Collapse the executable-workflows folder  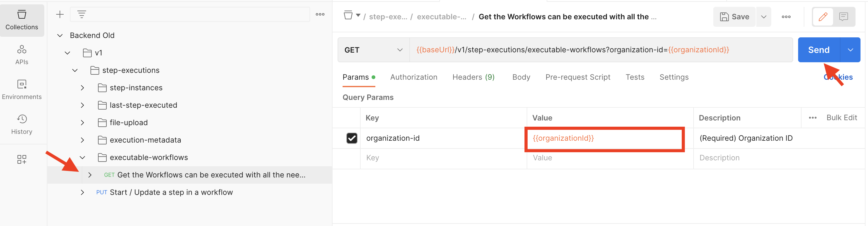(x=83, y=157)
